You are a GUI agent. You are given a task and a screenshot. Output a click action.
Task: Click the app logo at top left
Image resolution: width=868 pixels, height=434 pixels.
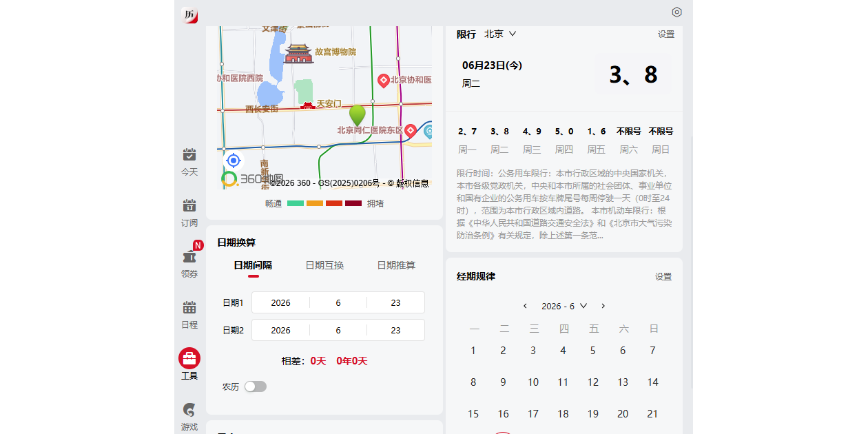(x=189, y=15)
